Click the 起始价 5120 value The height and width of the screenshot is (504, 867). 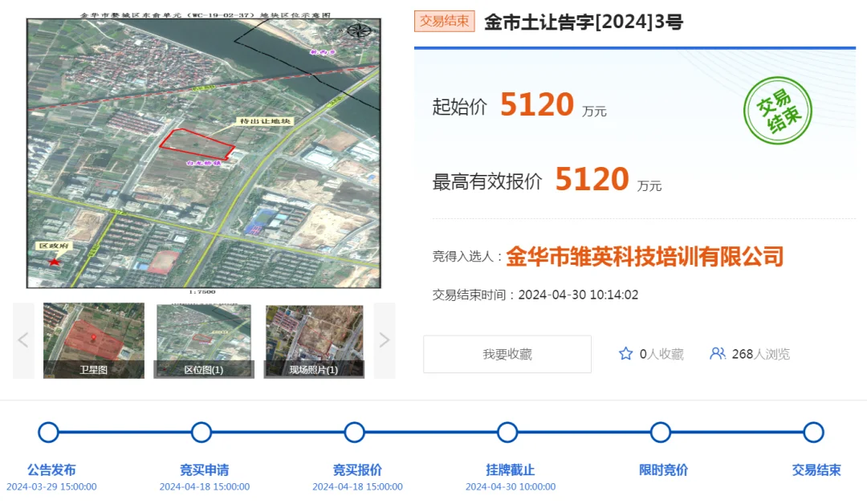pos(537,104)
